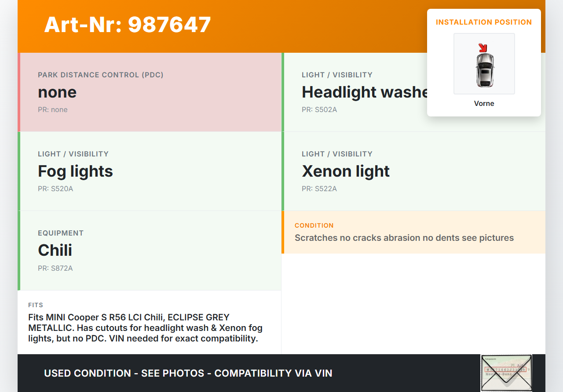Click the PR code S522A
Viewport: 563px width, 392px height.
pyautogui.click(x=319, y=189)
